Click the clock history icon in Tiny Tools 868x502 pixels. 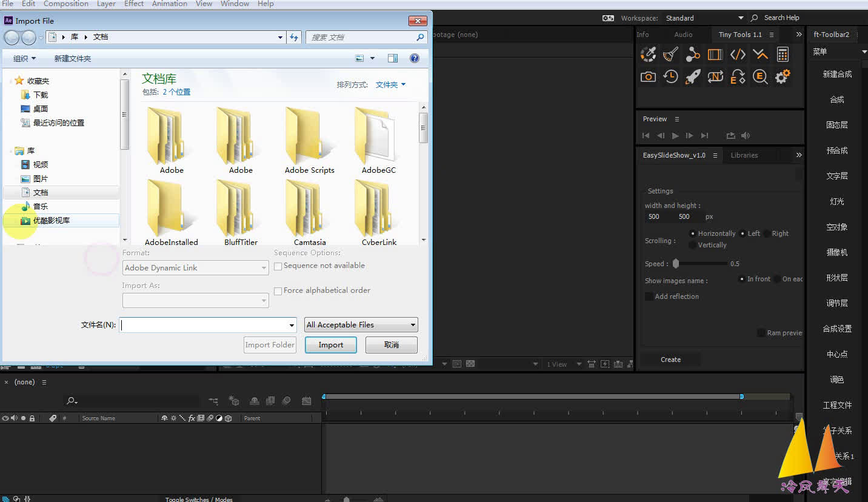(x=670, y=77)
